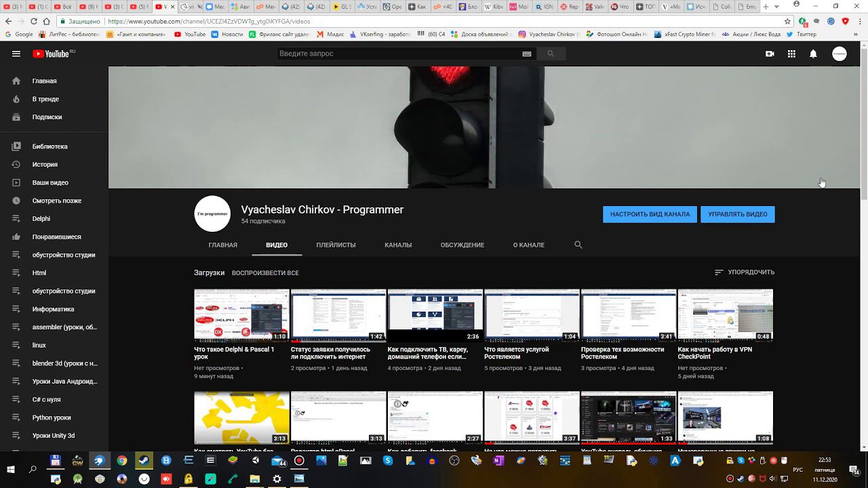Open video Как подключить ТВ, карту, домашний телефон
This screenshot has width=868, height=488.
[435, 315]
